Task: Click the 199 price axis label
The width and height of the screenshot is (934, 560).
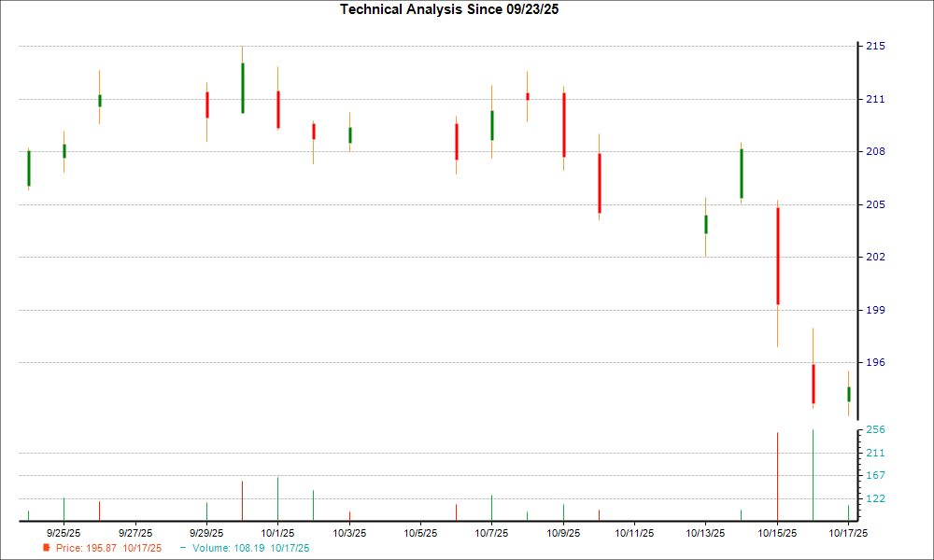Action: [x=873, y=310]
